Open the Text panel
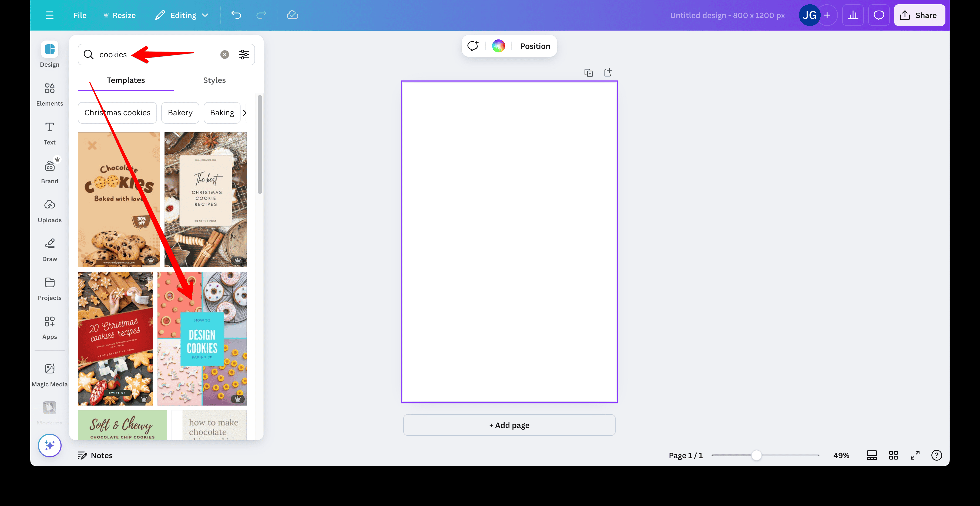This screenshot has width=980, height=506. (49, 133)
